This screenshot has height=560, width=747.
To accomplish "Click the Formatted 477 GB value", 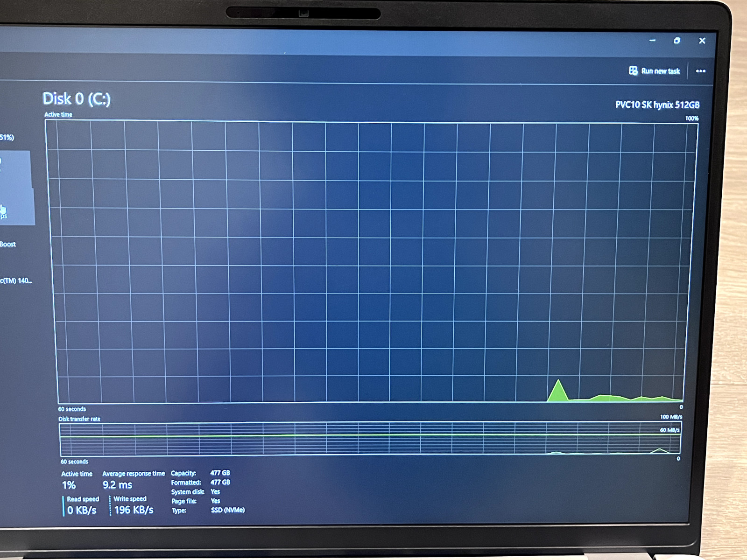I will 220,482.
